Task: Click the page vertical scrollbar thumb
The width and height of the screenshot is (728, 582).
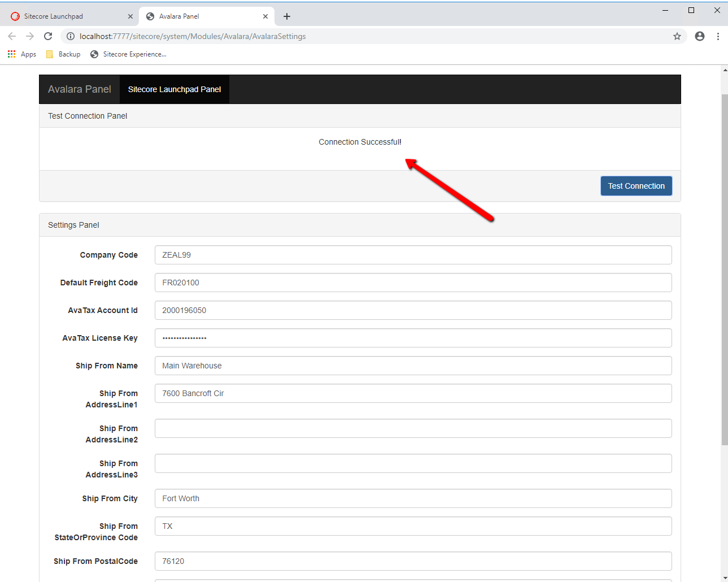Action: point(725,270)
